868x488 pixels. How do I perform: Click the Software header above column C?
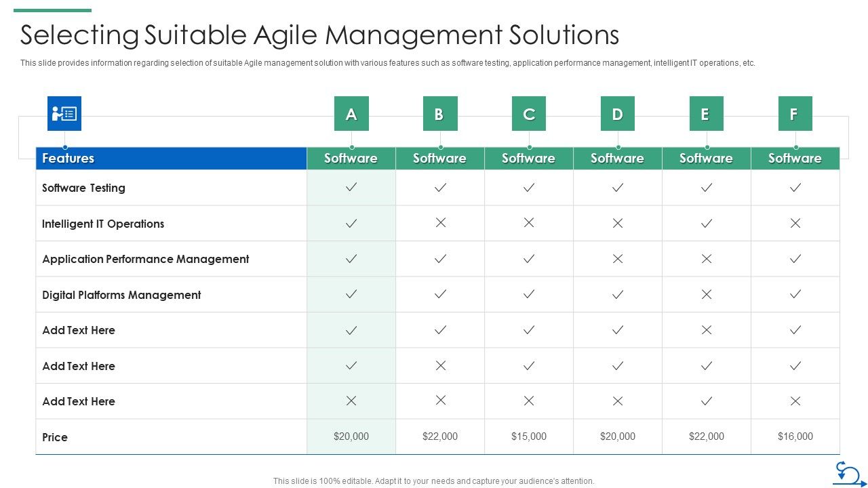529,158
